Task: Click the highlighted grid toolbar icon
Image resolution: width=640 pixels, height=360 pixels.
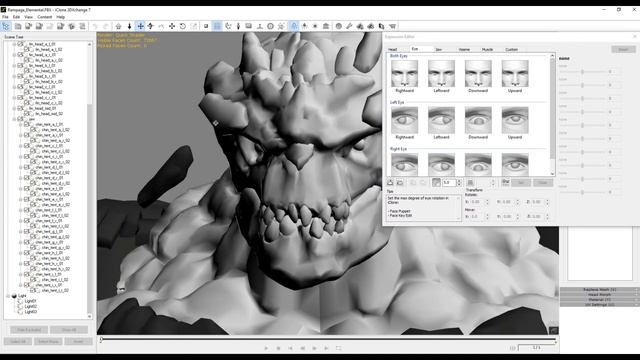Action: pos(217,26)
